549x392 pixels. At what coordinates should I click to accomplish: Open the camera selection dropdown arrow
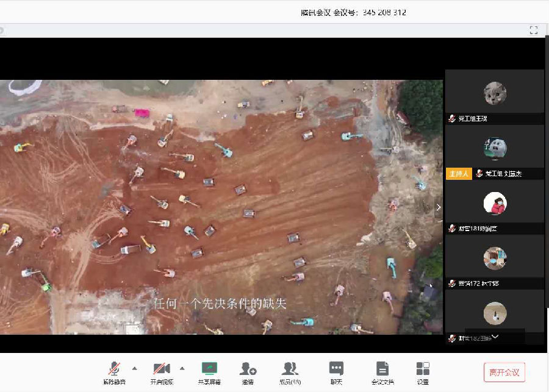point(181,369)
